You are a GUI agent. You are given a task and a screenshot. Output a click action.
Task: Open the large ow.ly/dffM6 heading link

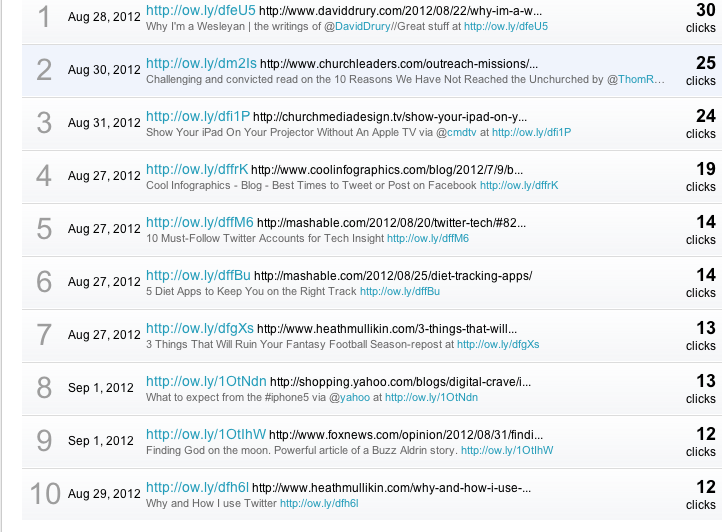(x=200, y=222)
